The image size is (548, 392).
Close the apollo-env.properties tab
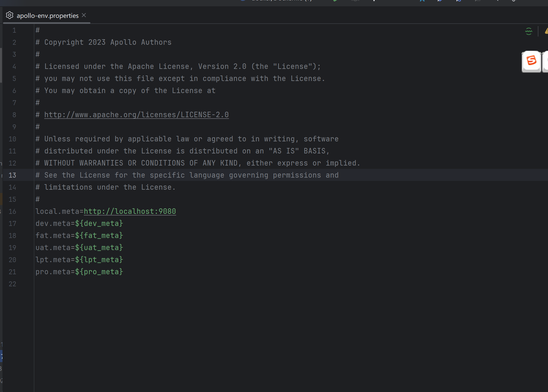tap(84, 15)
